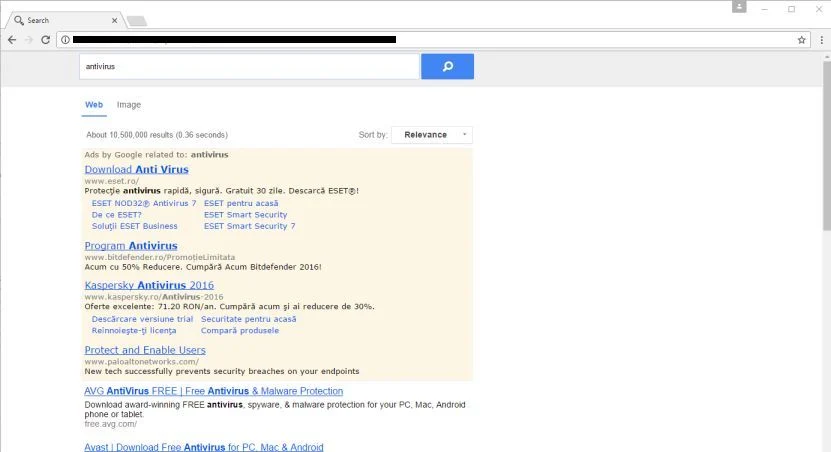The image size is (831, 452).
Task: Open the AVG AntiVirus FREE result
Action: [x=214, y=391]
